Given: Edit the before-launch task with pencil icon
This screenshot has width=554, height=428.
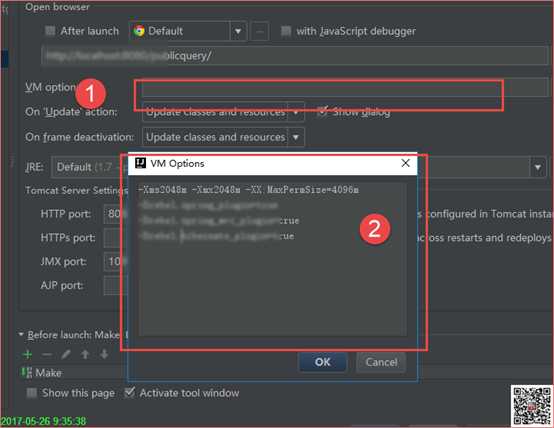Looking at the screenshot, I should 66,354.
